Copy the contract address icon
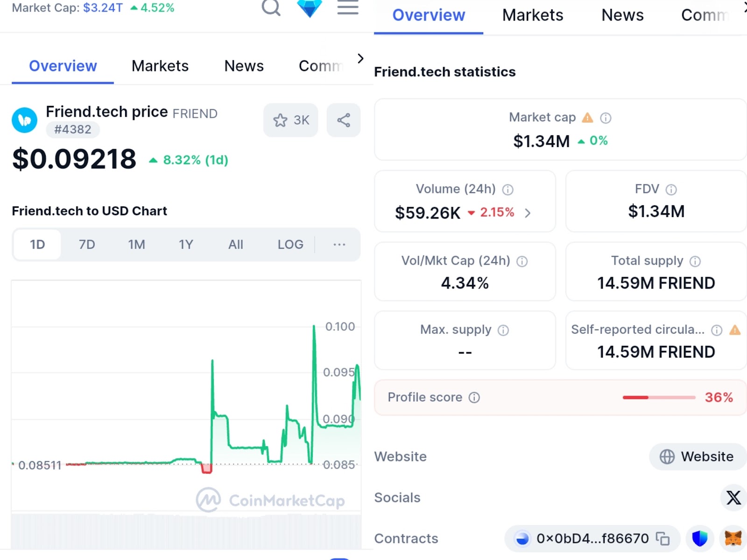 coord(662,539)
